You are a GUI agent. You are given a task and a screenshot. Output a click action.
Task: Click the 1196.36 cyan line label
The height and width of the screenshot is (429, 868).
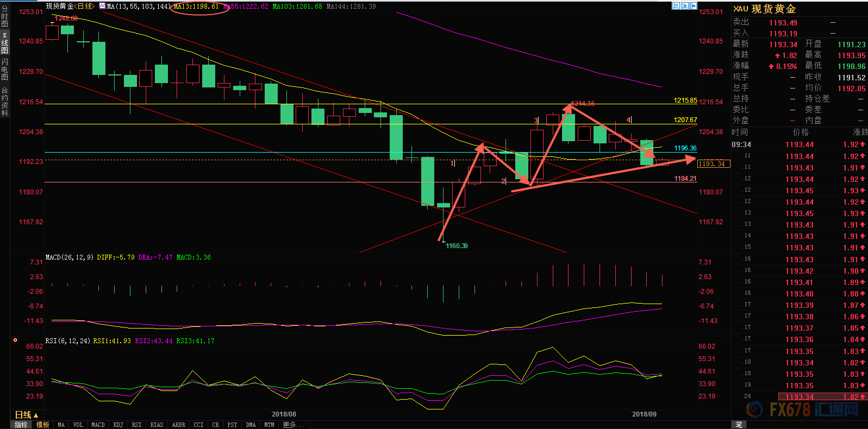(x=685, y=148)
